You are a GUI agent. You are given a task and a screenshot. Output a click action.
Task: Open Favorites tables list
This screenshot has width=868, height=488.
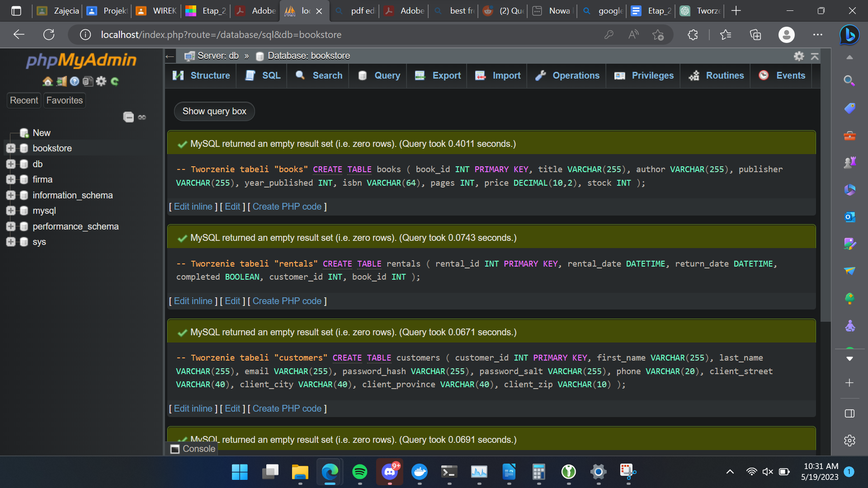tap(65, 100)
